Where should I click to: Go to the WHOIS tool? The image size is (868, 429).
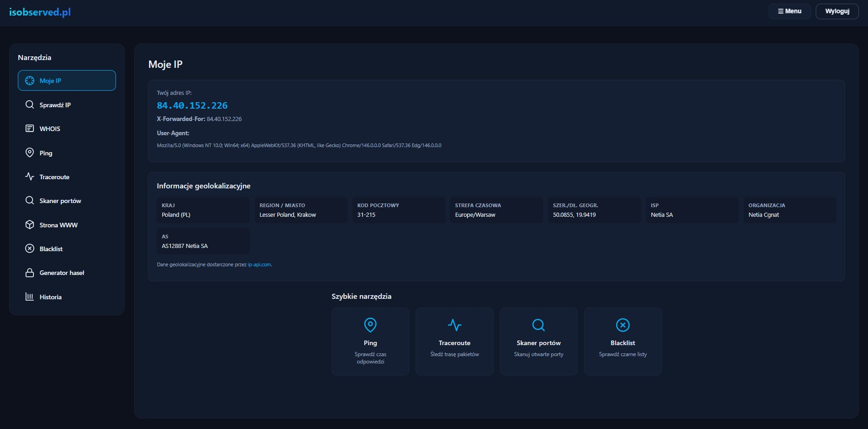click(x=67, y=128)
